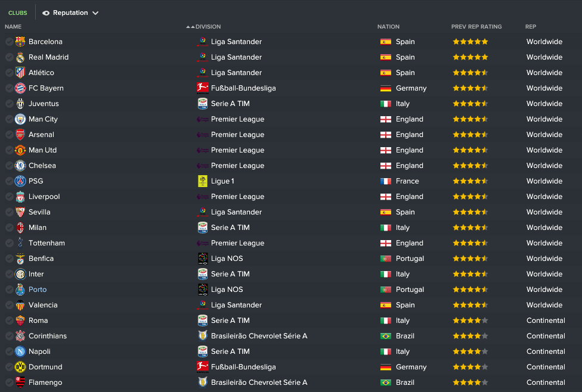Toggle the selection checkmark beside Arsenal

9,135
